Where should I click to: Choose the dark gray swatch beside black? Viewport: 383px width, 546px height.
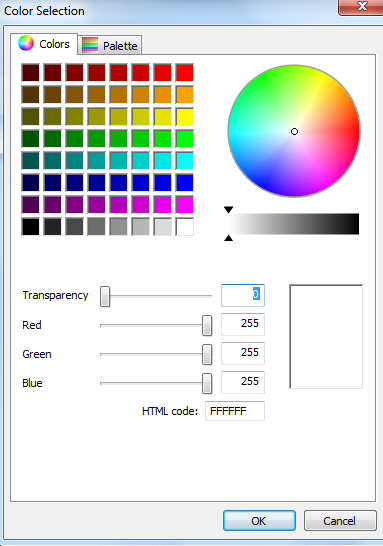[x=52, y=227]
